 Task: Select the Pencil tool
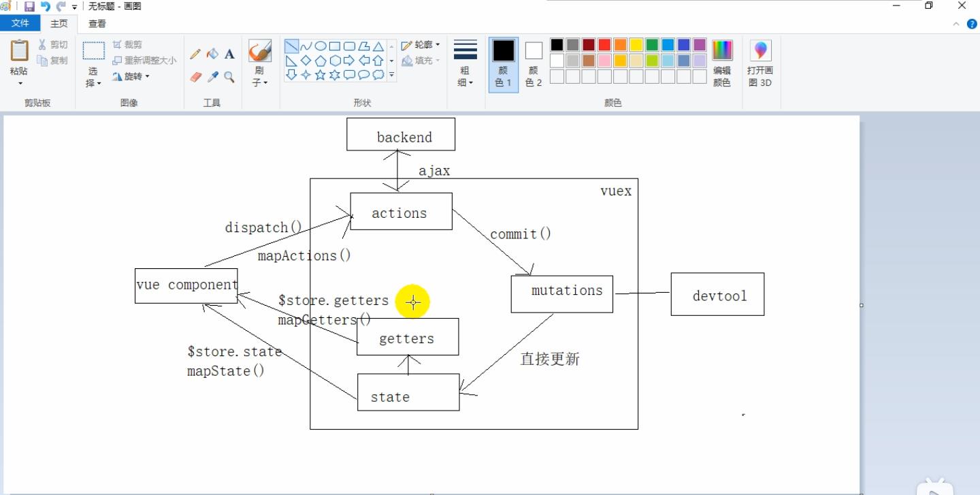click(x=196, y=54)
